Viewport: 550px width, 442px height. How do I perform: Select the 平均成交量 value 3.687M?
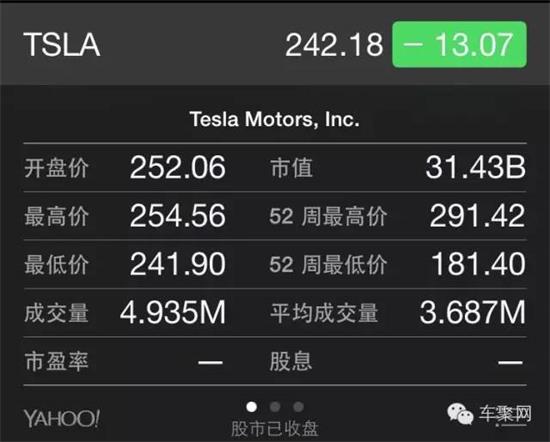(x=473, y=312)
